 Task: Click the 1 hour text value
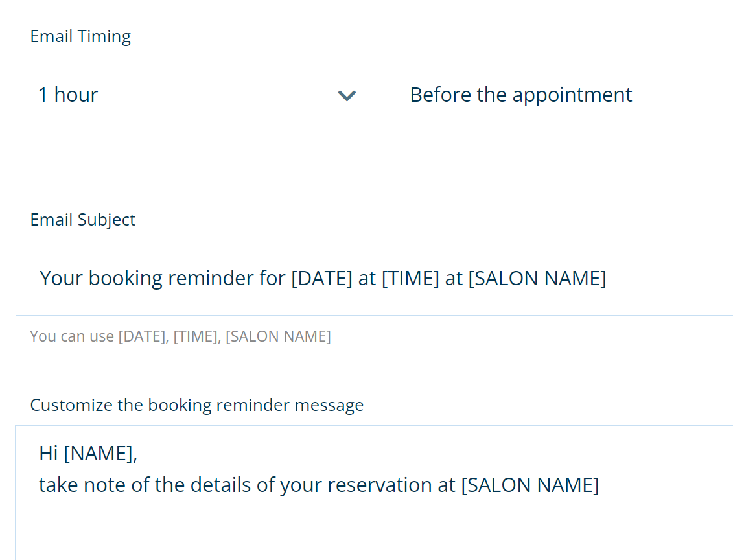68,95
